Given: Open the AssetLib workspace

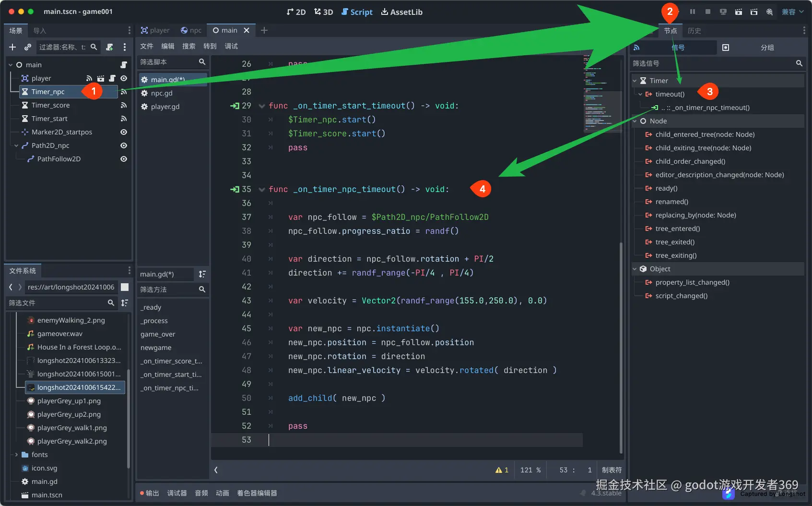Looking at the screenshot, I should click(402, 12).
